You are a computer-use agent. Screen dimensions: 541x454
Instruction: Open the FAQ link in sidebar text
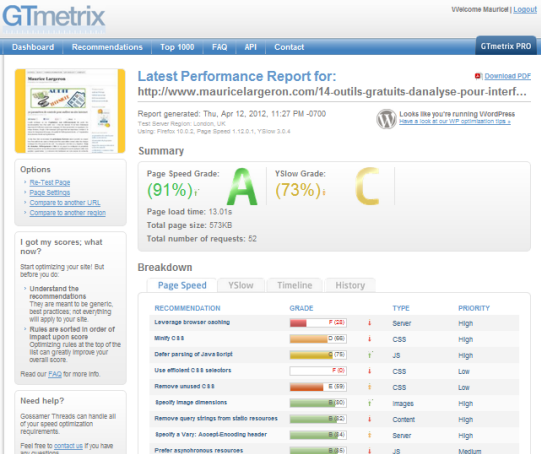pos(55,374)
